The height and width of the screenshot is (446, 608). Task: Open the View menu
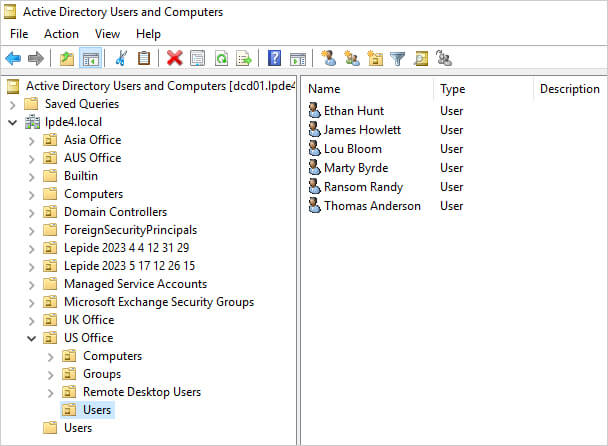click(x=107, y=34)
